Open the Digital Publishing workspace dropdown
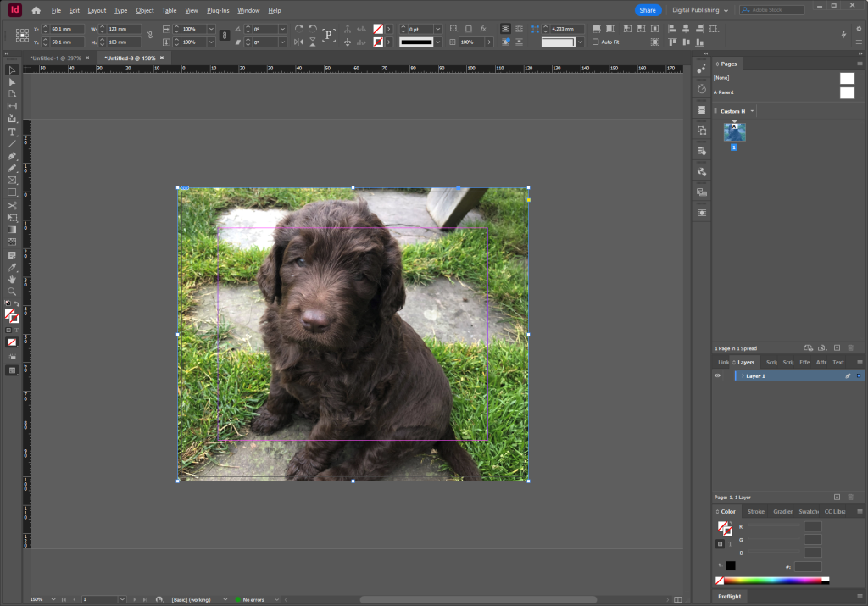The height and width of the screenshot is (606, 868). (700, 10)
